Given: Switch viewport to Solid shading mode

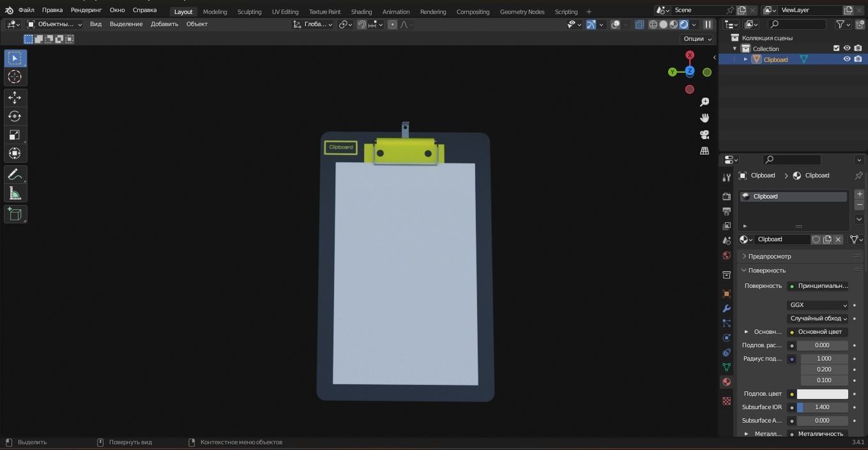Looking at the screenshot, I should click(x=664, y=24).
